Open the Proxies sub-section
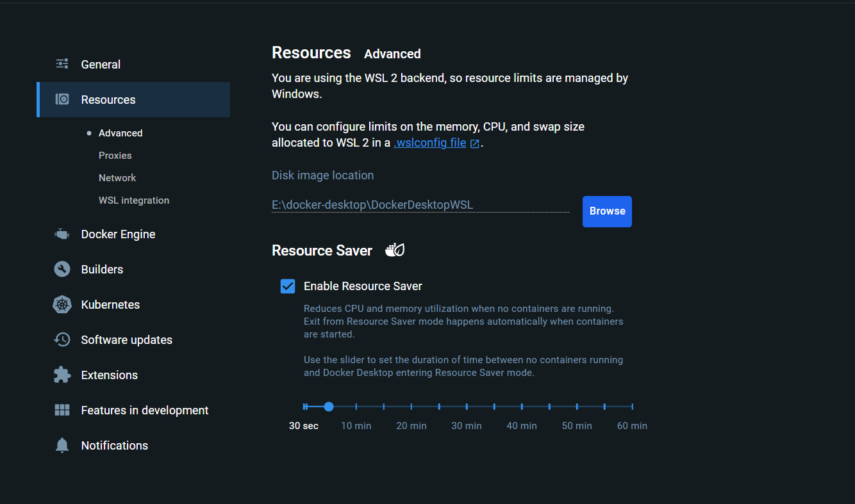The image size is (855, 504). click(x=115, y=156)
